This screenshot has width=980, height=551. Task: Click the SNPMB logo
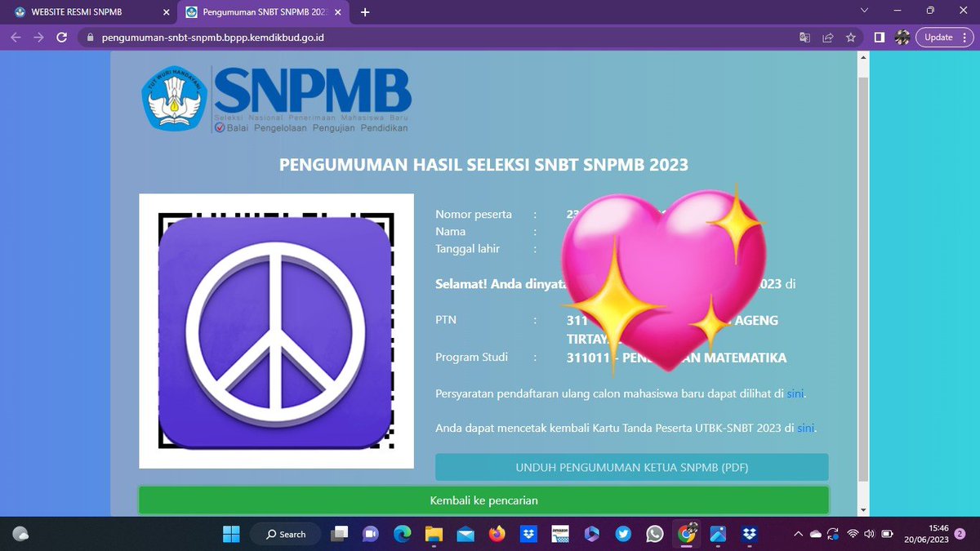click(275, 98)
